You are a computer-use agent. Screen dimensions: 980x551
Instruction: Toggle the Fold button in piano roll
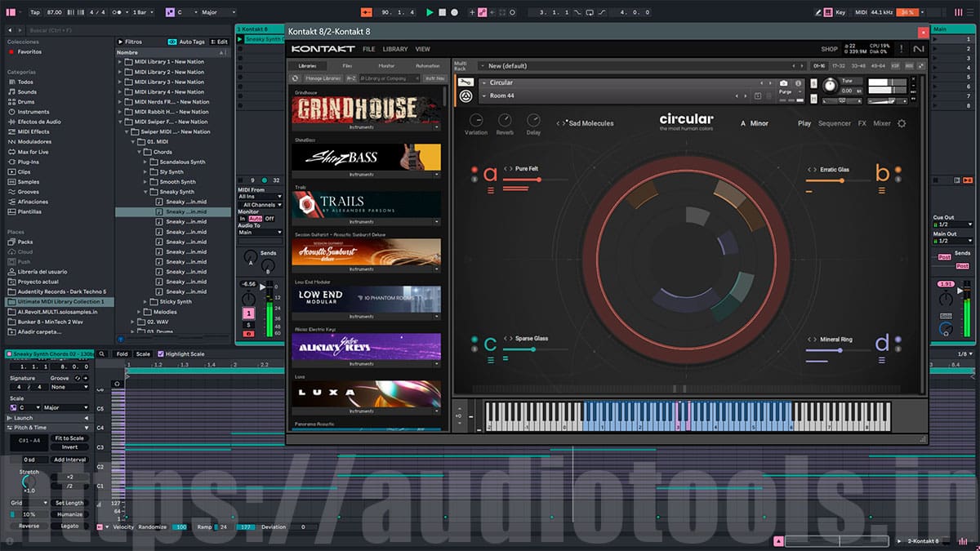pyautogui.click(x=122, y=353)
